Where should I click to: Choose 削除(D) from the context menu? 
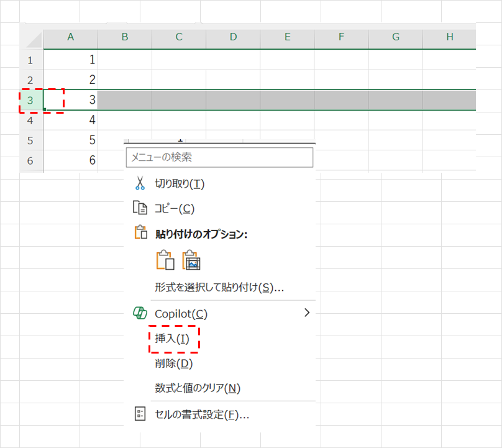pos(173,363)
